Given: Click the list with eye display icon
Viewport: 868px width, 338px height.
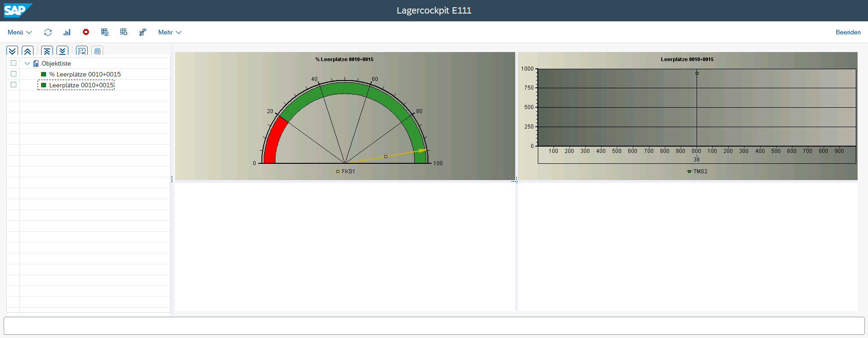Looking at the screenshot, I should pyautogui.click(x=143, y=32).
